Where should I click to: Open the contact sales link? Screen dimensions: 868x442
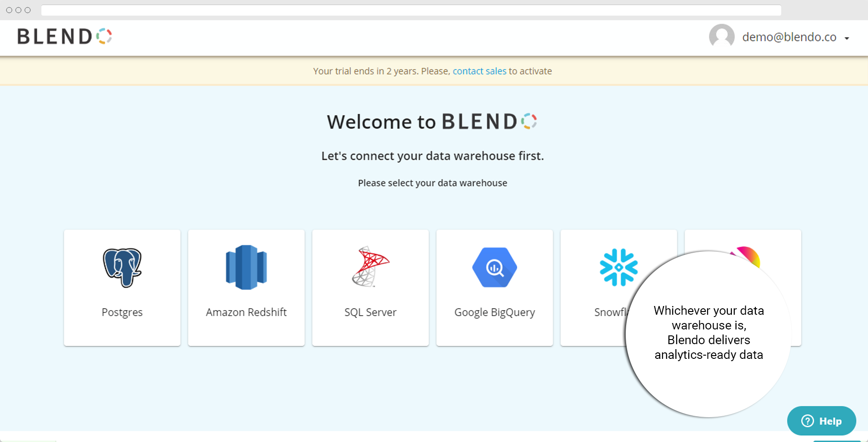[x=480, y=71]
